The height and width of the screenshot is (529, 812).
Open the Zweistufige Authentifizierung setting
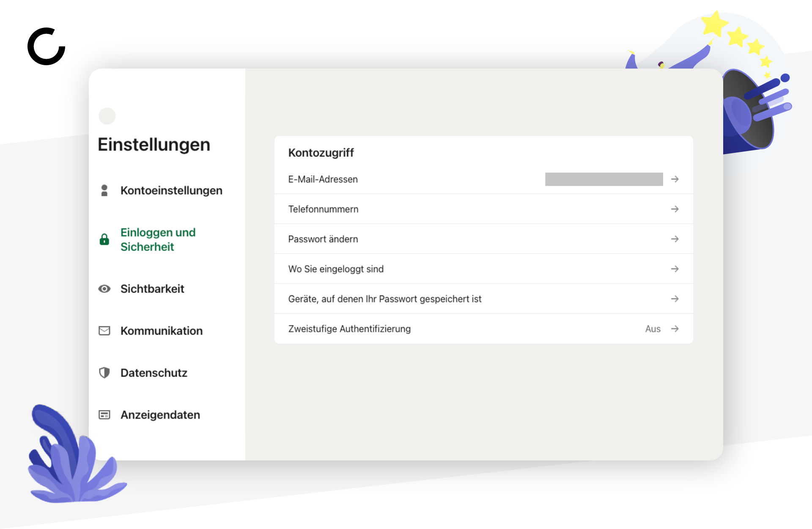483,329
